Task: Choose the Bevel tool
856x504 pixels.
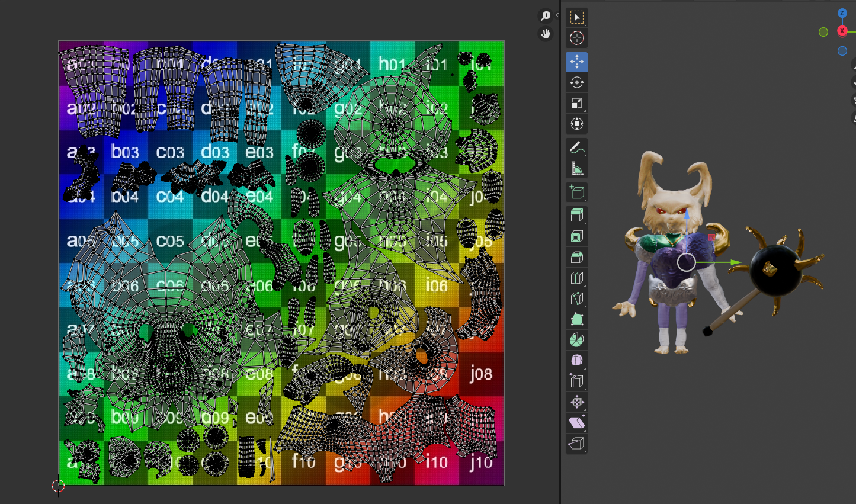Action: click(x=576, y=258)
